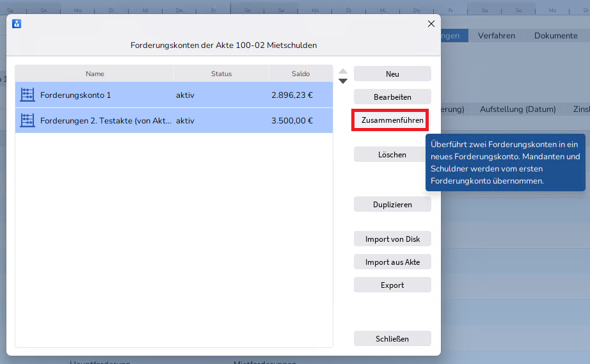Click abacus icon of Forderungen 2. Testakte
The width and height of the screenshot is (590, 364).
coord(27,120)
